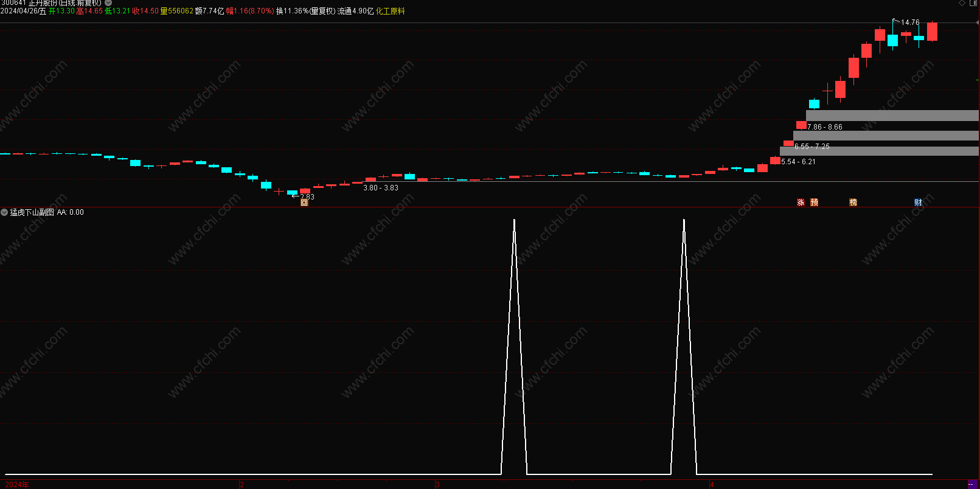The height and width of the screenshot is (489, 980).
Task: Click the month 4 marker on timeline
Action: [x=712, y=485]
